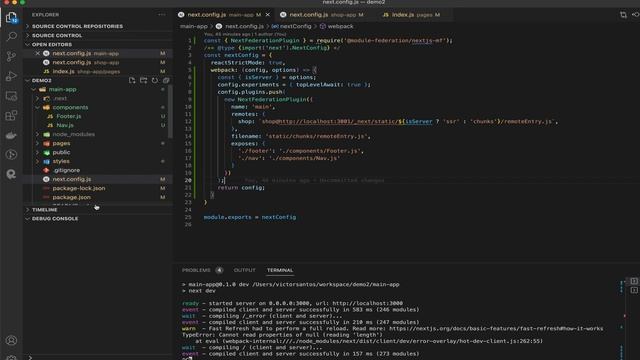The width and height of the screenshot is (640, 360).
Task: Select next.config.js shop-app in Open Editors
Action: 98,62
